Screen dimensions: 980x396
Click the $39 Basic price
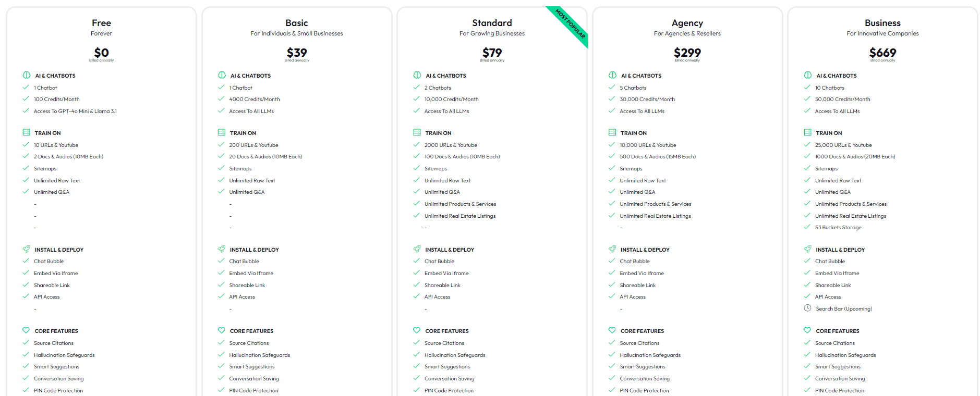pos(297,53)
